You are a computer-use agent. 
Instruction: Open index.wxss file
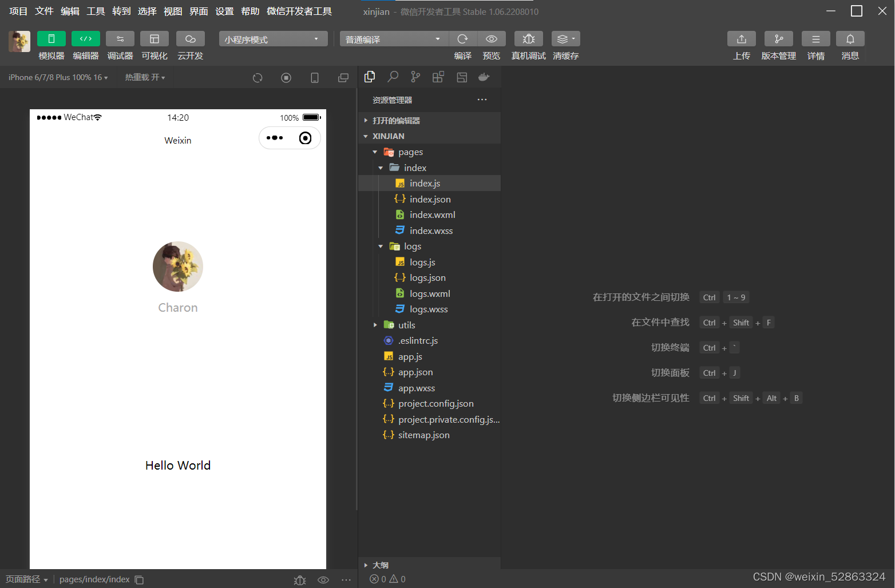coord(429,231)
